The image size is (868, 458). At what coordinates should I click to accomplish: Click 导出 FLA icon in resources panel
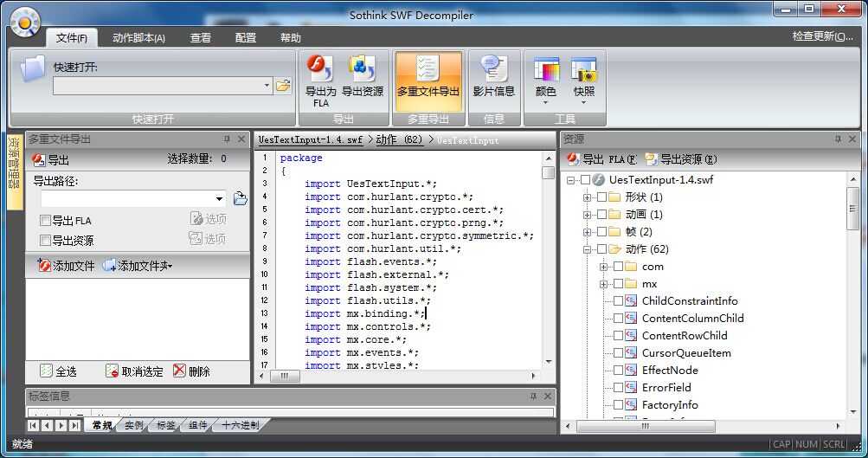point(573,159)
